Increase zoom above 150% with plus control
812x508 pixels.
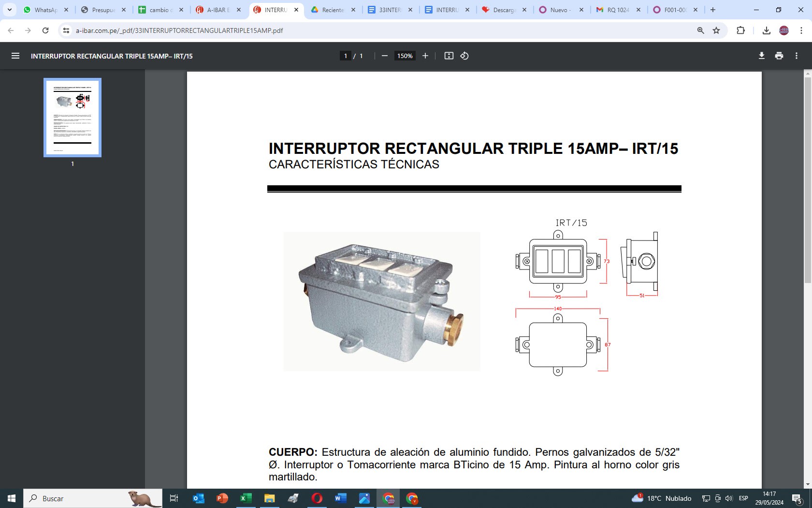425,56
